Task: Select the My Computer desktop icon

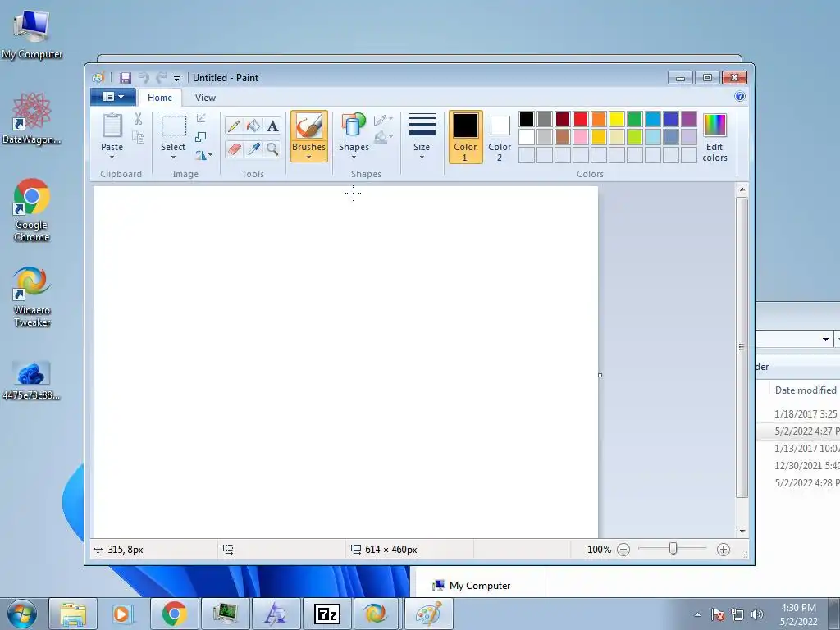Action: coord(32,33)
